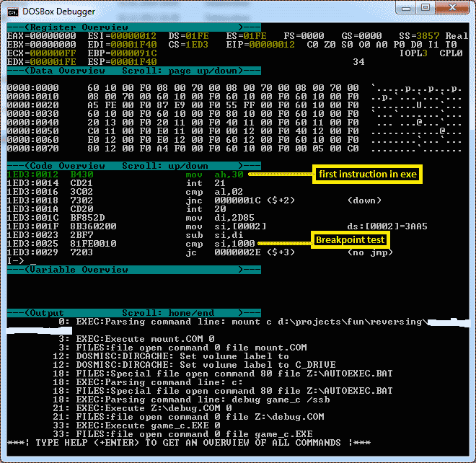Click the Code Overview section header

point(134,166)
